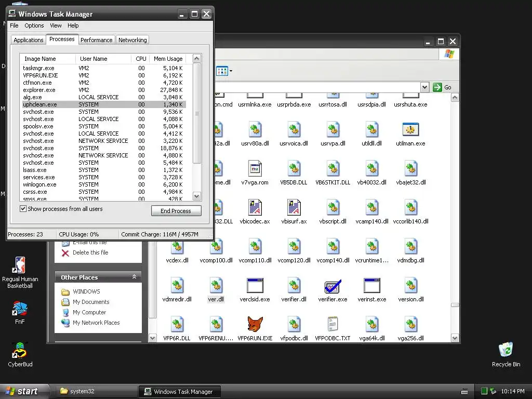Select the VFP6R.DLL file icon
Image resolution: width=532 pixels, height=399 pixels.
[177, 324]
